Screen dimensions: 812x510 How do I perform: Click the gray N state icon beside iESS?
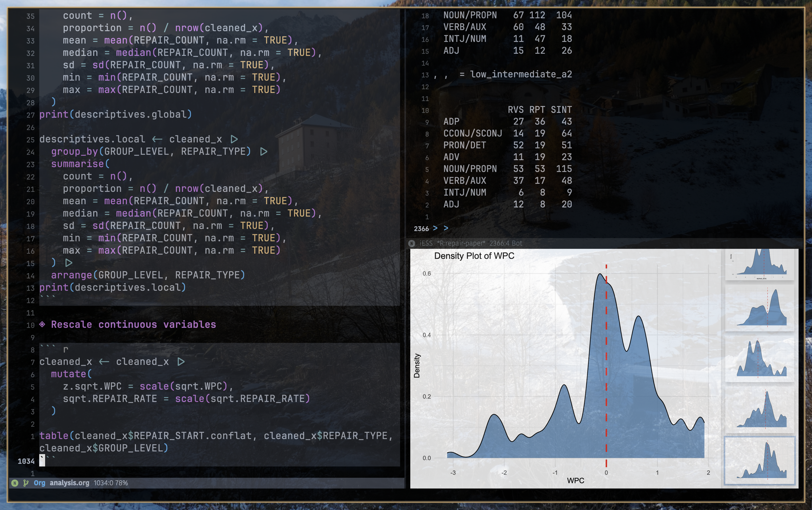412,243
